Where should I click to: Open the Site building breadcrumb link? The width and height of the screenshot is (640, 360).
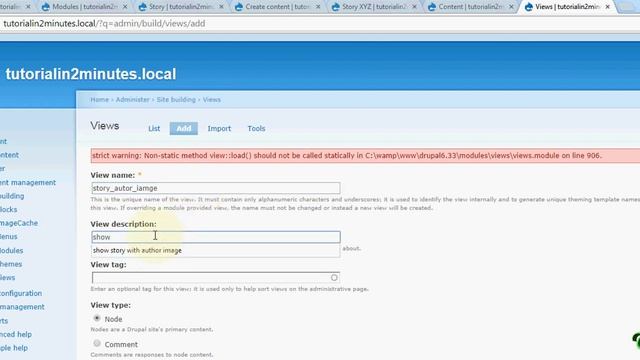click(x=176, y=100)
